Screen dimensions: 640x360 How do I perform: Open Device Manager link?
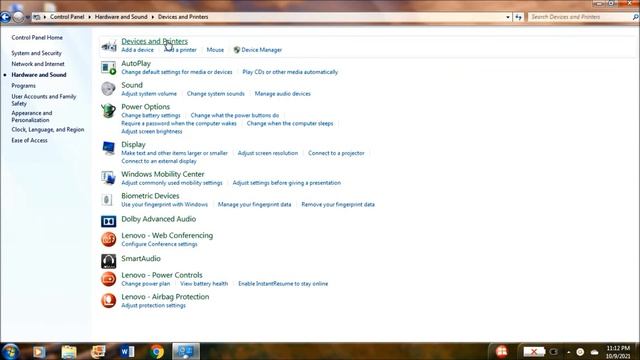tap(262, 50)
